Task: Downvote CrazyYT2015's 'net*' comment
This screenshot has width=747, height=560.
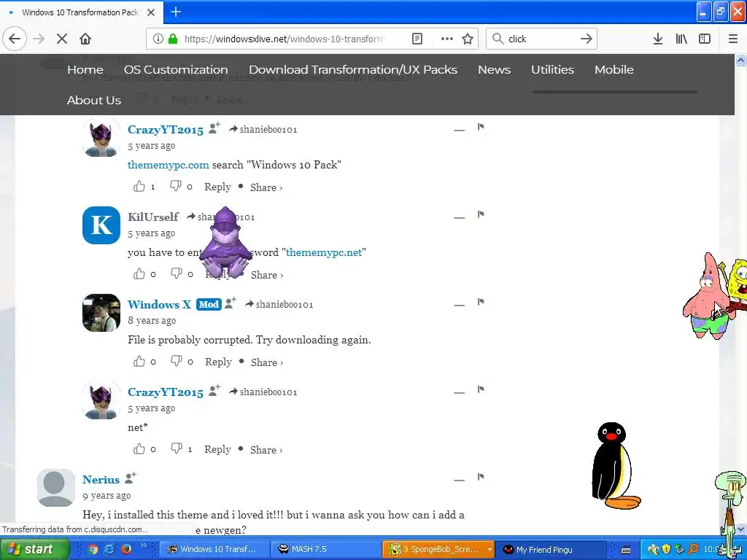Action: pyautogui.click(x=176, y=448)
